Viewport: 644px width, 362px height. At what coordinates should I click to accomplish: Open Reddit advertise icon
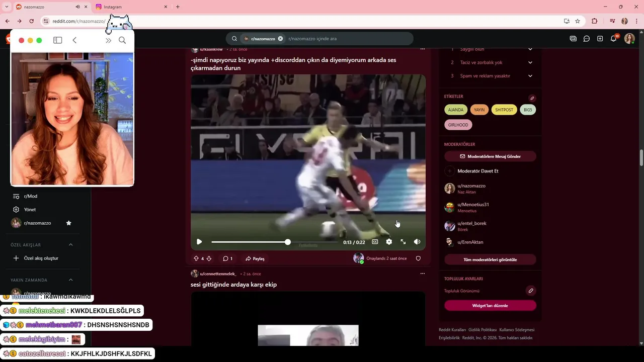tap(573, 39)
